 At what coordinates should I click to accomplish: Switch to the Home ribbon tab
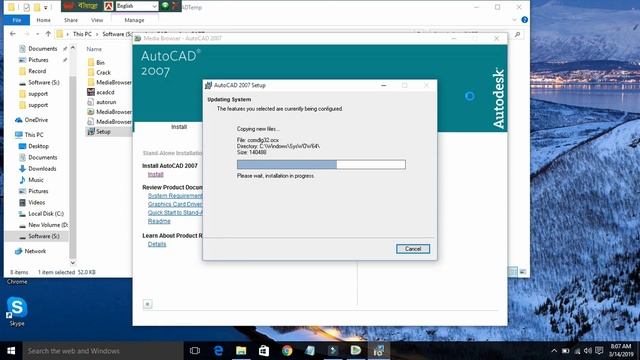click(43, 20)
